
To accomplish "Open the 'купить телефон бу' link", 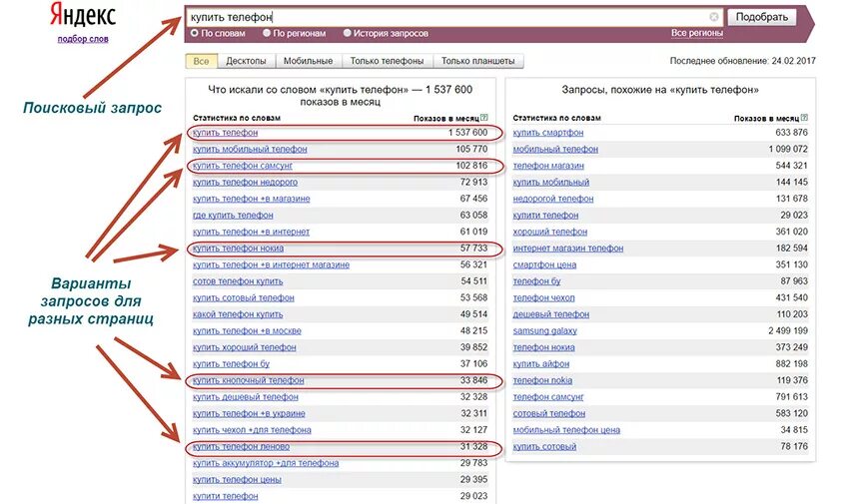I will (x=231, y=364).
